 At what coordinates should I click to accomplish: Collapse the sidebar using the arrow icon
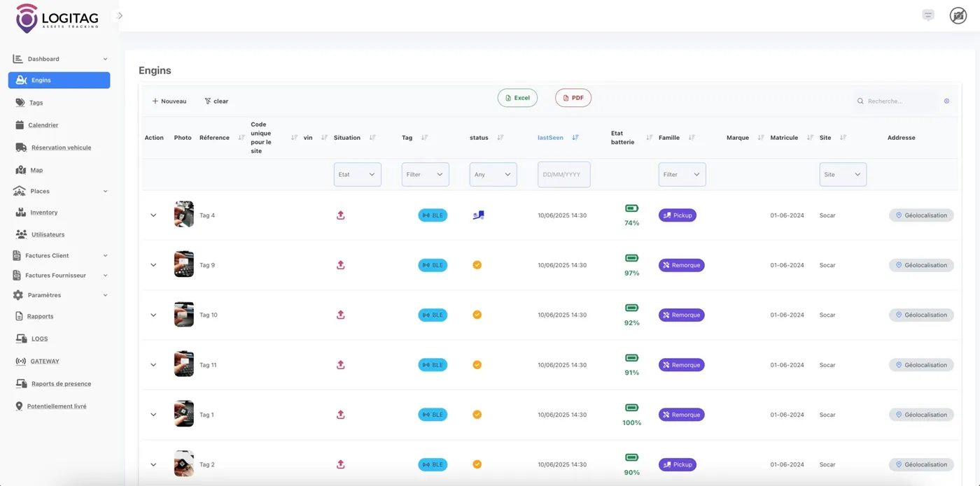click(120, 15)
